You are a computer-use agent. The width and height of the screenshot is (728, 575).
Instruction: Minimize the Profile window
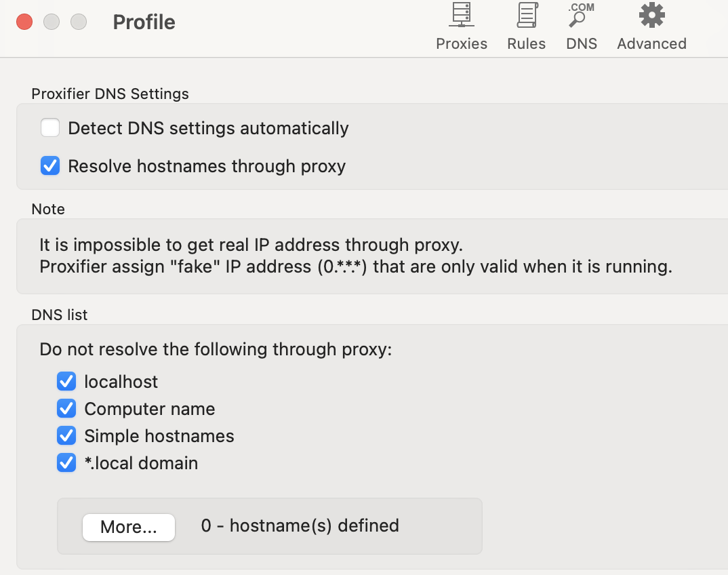coord(52,22)
